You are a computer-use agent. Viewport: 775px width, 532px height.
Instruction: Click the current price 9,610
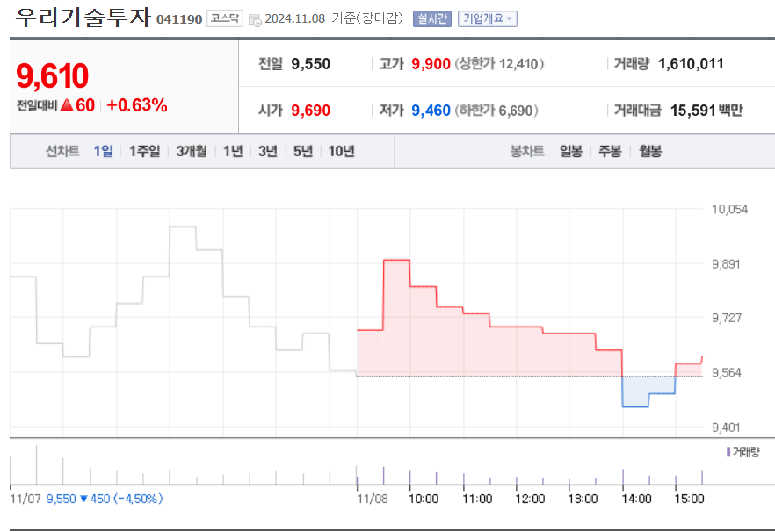tap(52, 76)
